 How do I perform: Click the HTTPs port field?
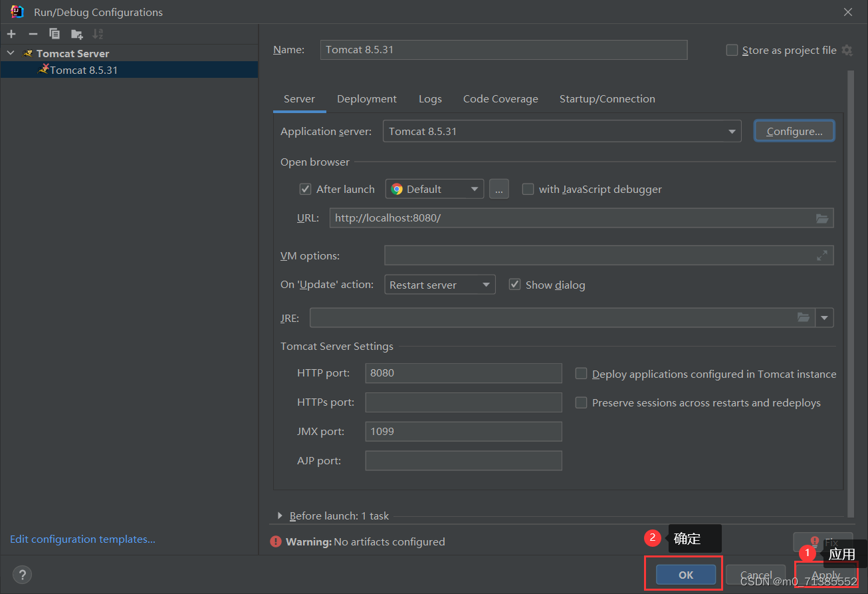[x=463, y=402]
